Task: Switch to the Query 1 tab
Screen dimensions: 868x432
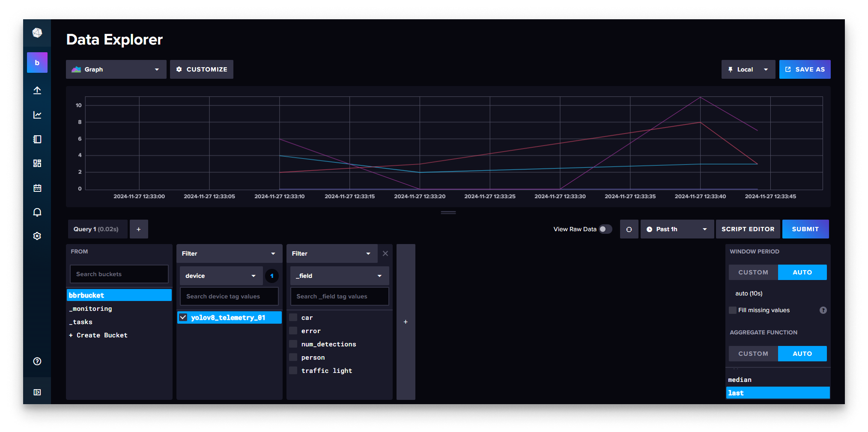Action: click(97, 229)
